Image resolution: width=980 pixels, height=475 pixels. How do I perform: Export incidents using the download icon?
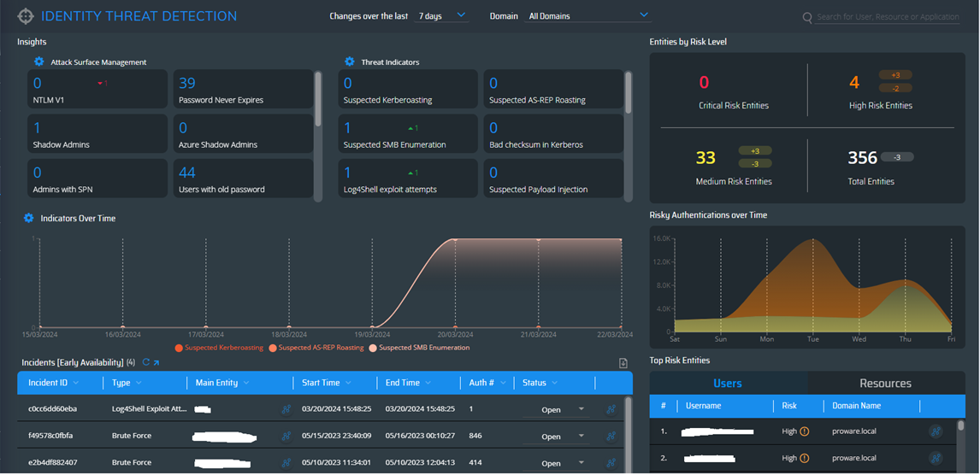pos(623,363)
